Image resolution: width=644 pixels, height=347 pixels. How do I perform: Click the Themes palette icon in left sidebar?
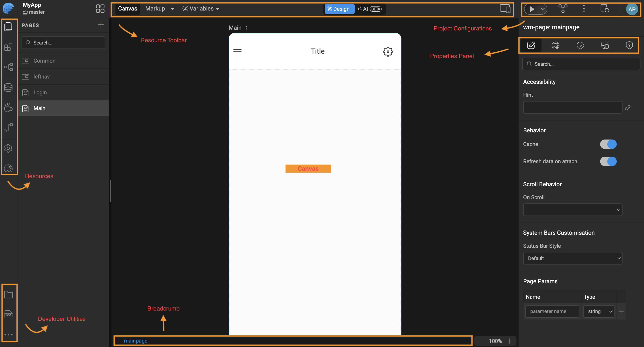(8, 169)
